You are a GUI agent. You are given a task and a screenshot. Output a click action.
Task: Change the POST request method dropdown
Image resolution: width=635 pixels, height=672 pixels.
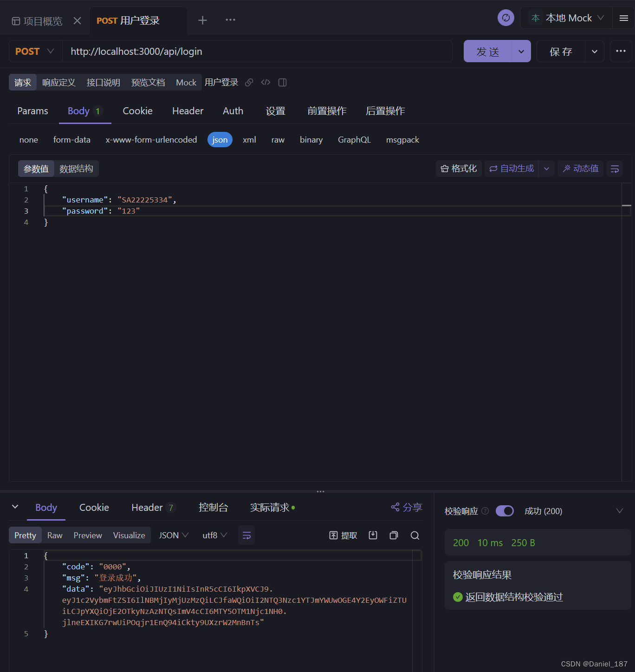click(x=35, y=51)
